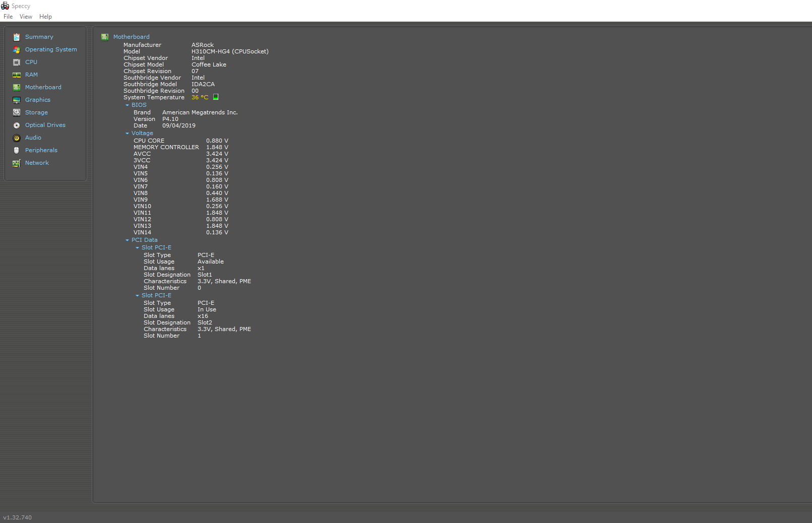The image size is (812, 523).
Task: Collapse the Voltage section arrow
Action: [x=127, y=134]
